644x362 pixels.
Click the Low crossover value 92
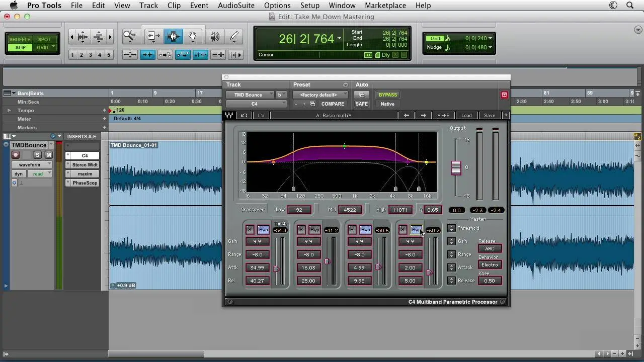(x=299, y=210)
